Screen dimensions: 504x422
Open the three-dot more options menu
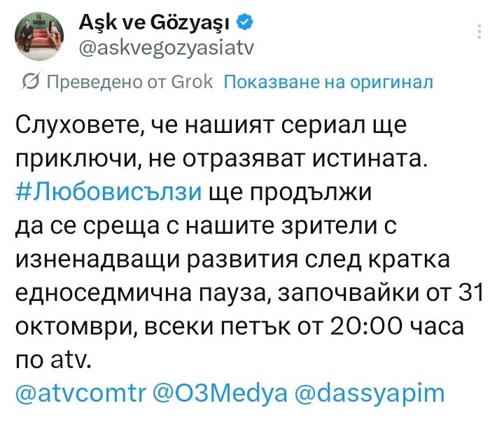point(479,31)
